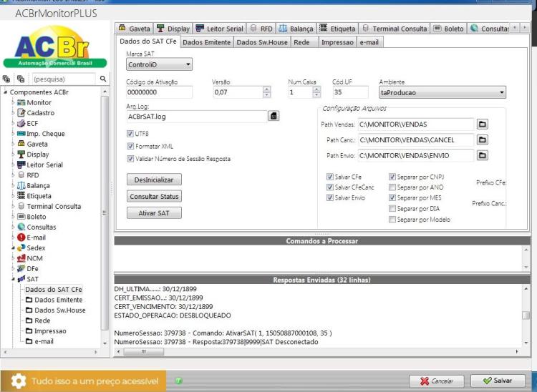Select the E-mail red alert icon

pyautogui.click(x=21, y=237)
